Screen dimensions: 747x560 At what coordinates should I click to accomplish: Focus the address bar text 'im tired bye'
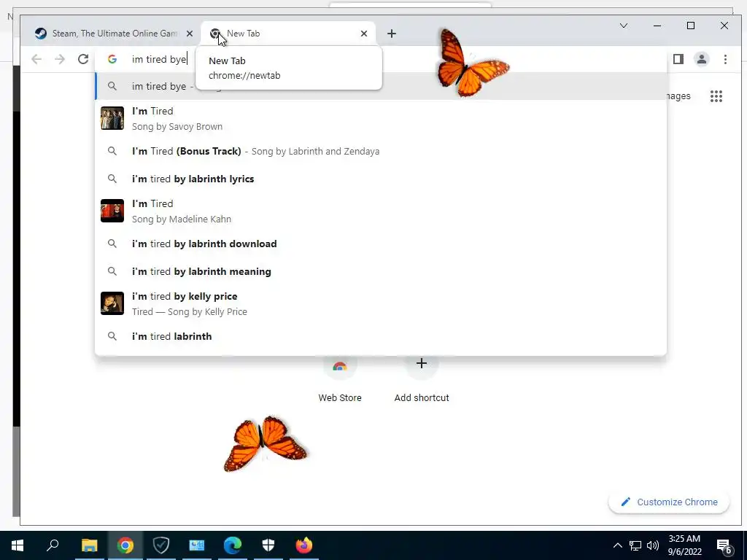tap(159, 59)
